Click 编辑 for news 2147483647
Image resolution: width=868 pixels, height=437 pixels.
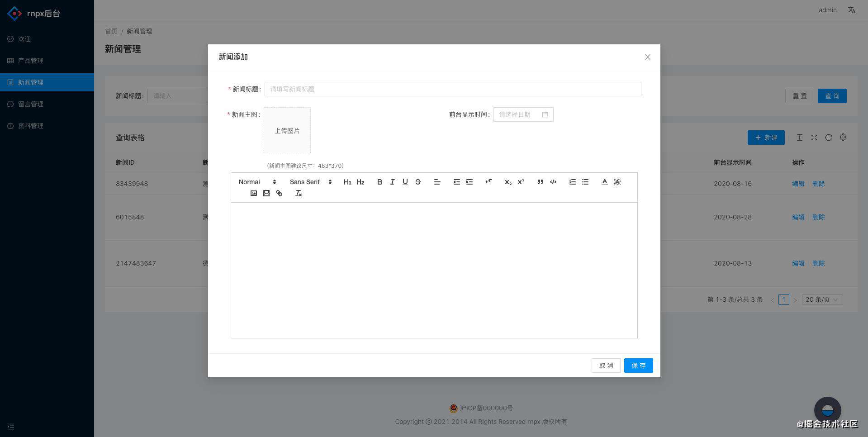[798, 263]
